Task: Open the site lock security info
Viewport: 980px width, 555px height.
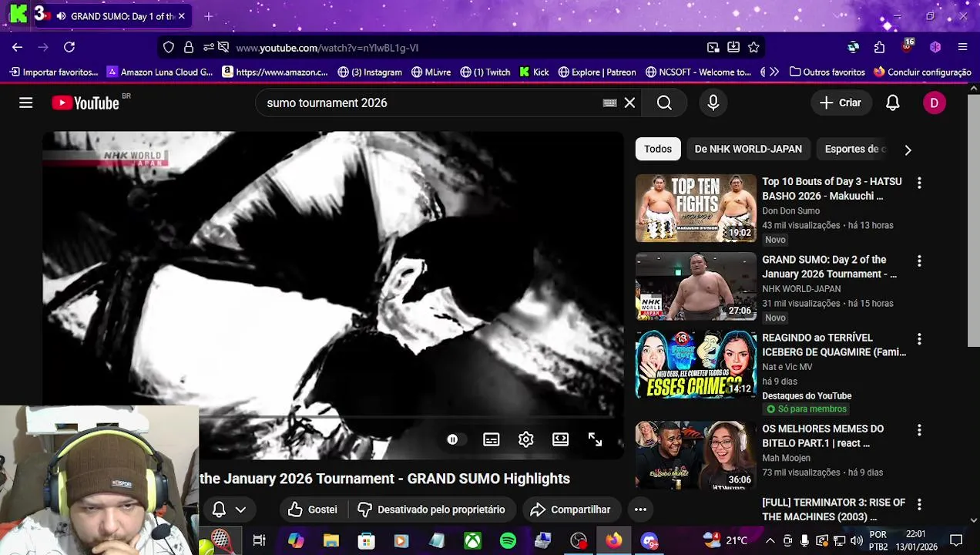Action: point(189,47)
